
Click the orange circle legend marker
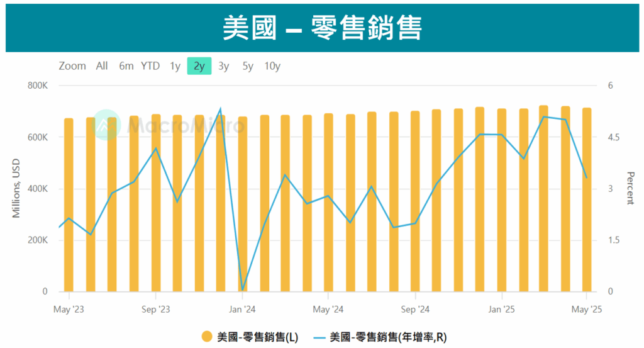pos(207,337)
